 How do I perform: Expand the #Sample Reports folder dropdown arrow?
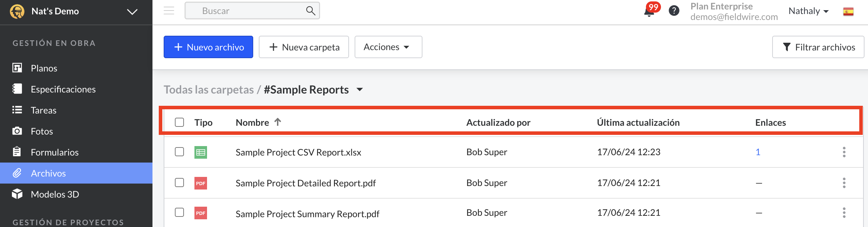pos(360,90)
